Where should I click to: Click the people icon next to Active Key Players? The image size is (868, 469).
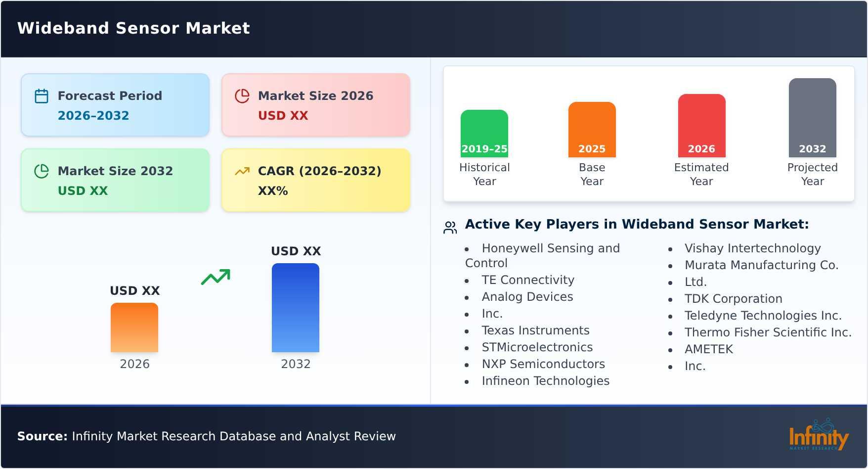(x=450, y=227)
